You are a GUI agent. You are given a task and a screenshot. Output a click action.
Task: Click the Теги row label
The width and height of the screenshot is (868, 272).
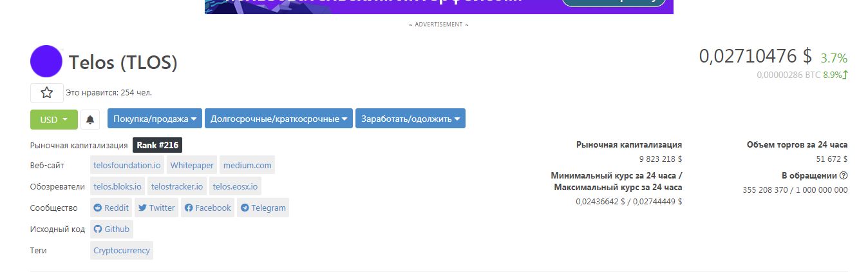pos(39,251)
